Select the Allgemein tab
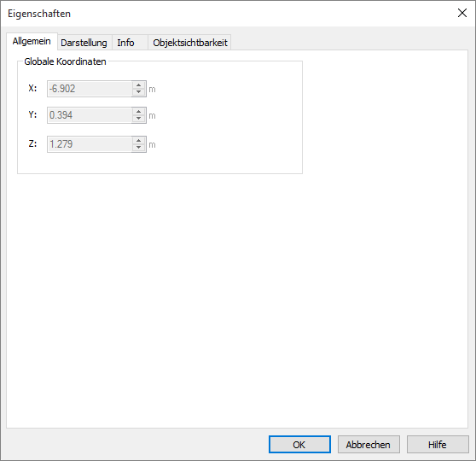 [x=32, y=41]
